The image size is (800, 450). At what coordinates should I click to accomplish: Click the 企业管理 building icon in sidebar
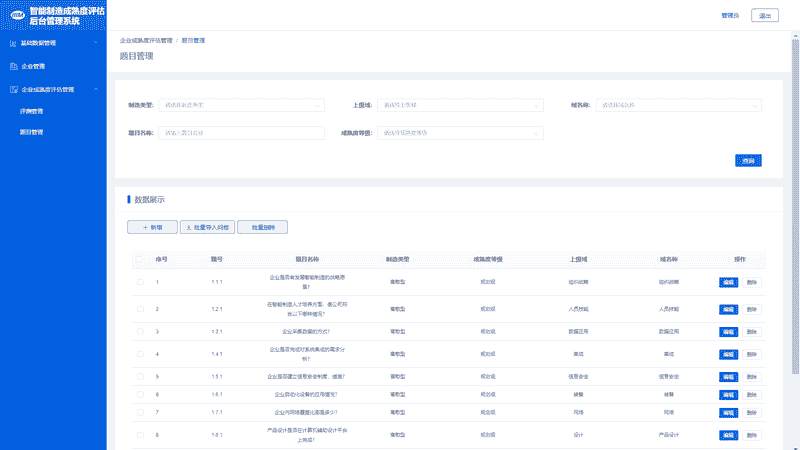pos(13,66)
